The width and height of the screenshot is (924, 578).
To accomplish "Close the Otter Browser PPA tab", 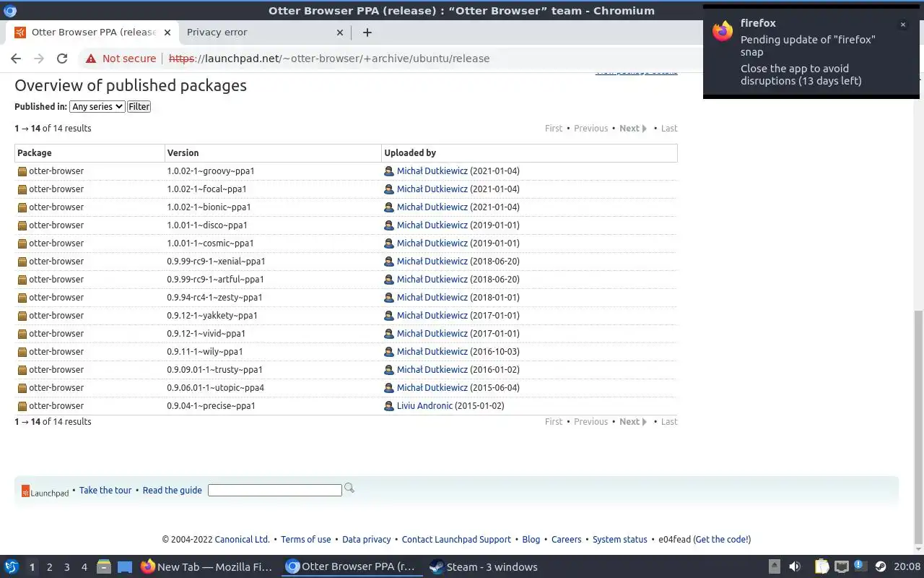I will (x=167, y=32).
